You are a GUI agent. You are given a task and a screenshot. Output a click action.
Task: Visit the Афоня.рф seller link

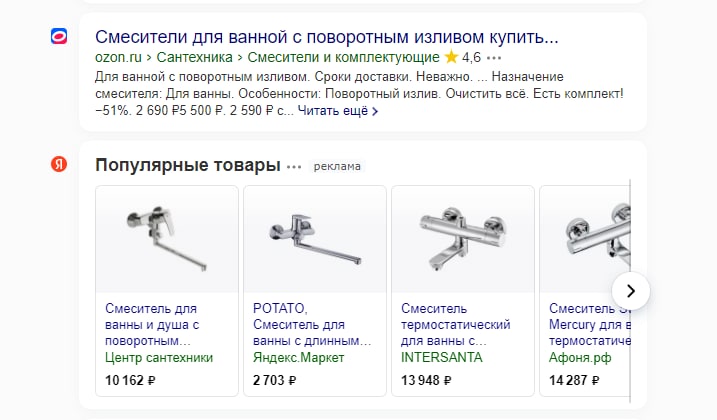(x=580, y=357)
